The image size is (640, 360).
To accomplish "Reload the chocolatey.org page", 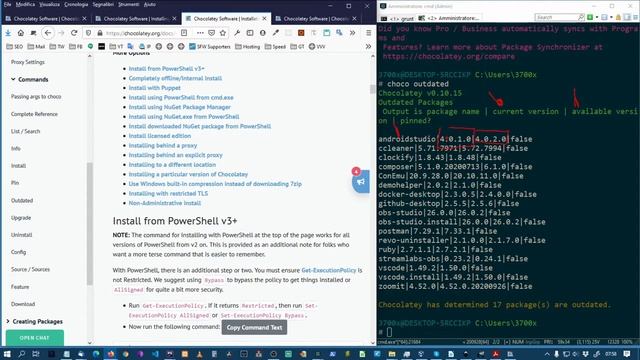I will pyautogui.click(x=74, y=33).
